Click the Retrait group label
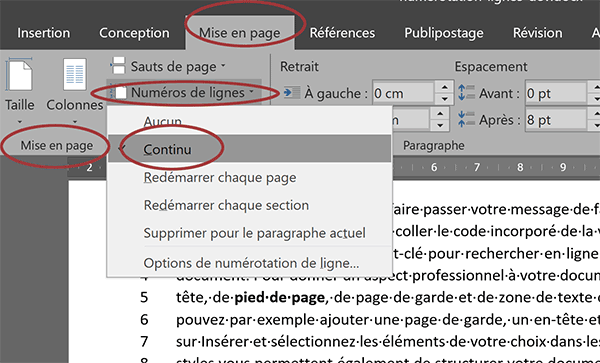Viewport: 600px width, 363px height. point(299,67)
